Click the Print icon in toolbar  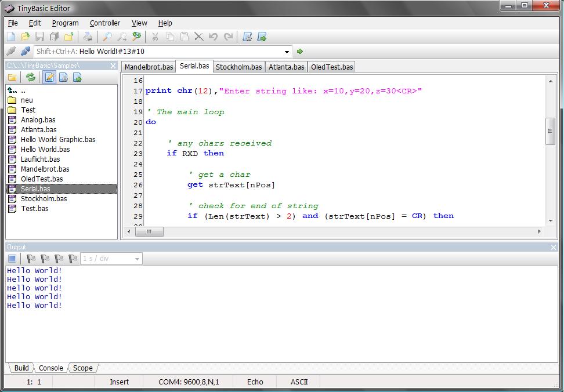tap(88, 37)
